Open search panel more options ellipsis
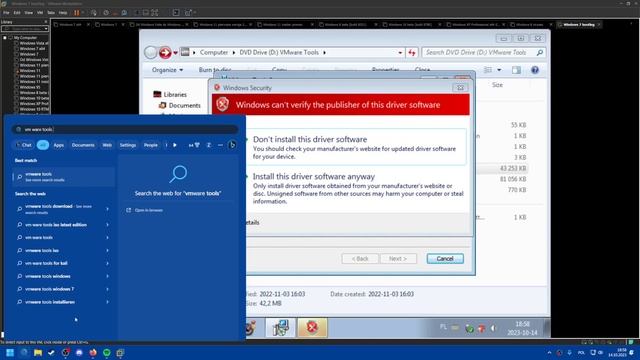Viewport: 640px width, 360px height. (x=220, y=145)
